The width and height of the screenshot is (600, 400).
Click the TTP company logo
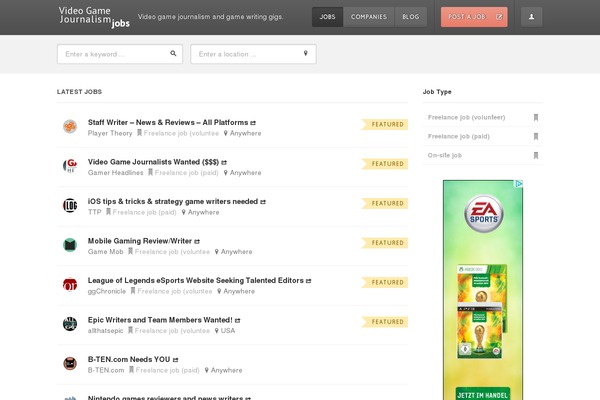(x=70, y=205)
